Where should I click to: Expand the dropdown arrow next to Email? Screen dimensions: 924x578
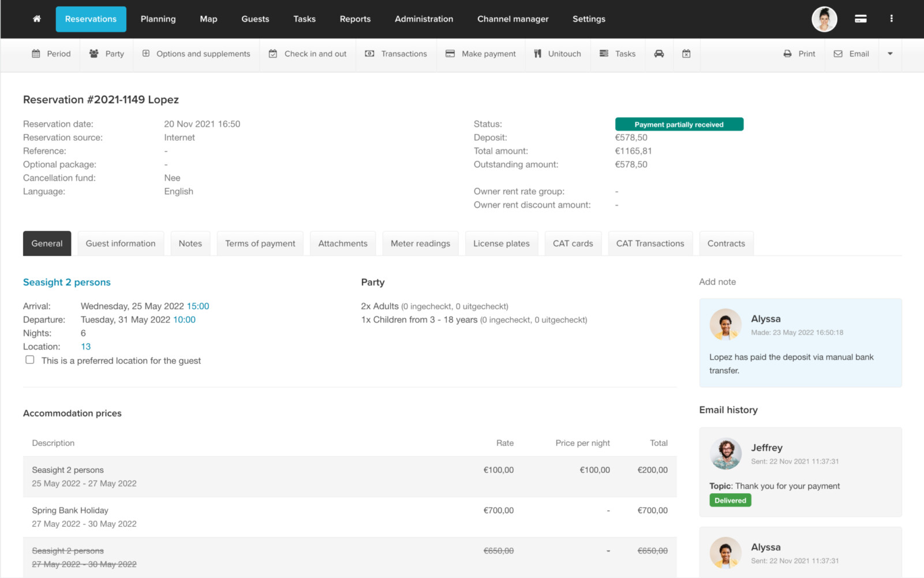[x=890, y=54]
